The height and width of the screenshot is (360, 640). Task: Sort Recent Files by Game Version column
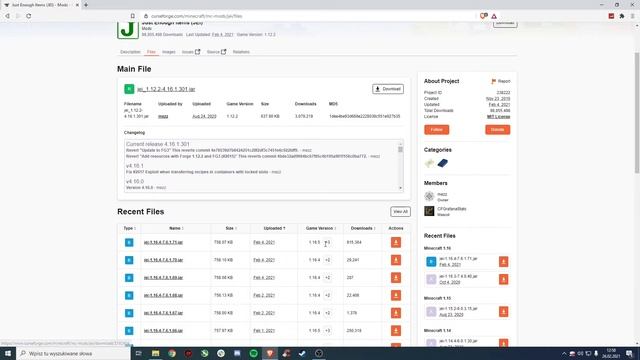(321, 228)
